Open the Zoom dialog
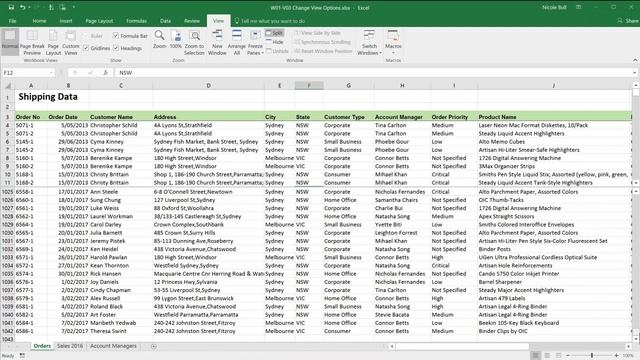The image size is (640, 360). click(160, 39)
